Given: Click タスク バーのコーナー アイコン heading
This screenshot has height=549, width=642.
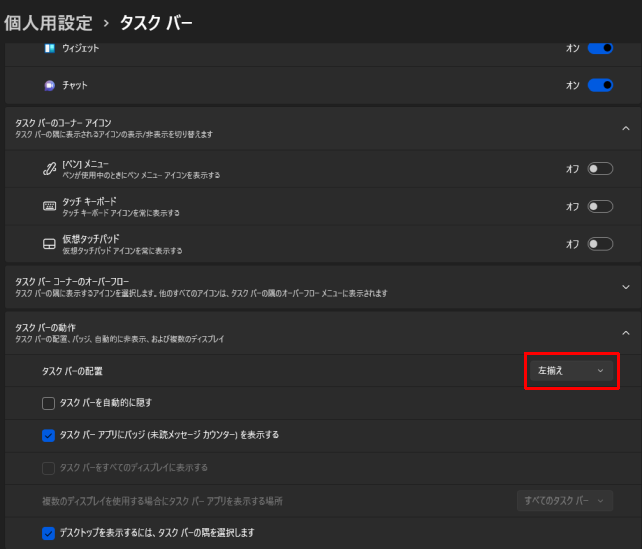Looking at the screenshot, I should pyautogui.click(x=63, y=123).
